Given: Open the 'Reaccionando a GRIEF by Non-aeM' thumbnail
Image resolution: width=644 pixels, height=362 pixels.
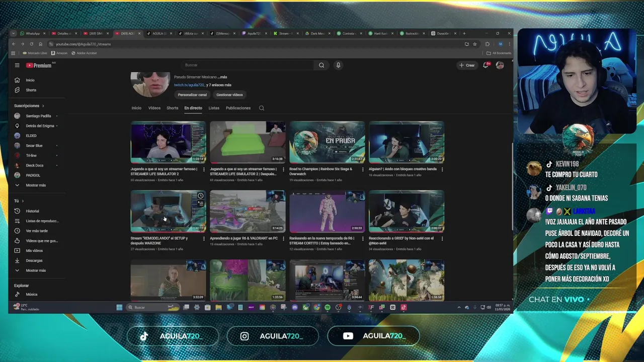Looking at the screenshot, I should click(x=407, y=211).
